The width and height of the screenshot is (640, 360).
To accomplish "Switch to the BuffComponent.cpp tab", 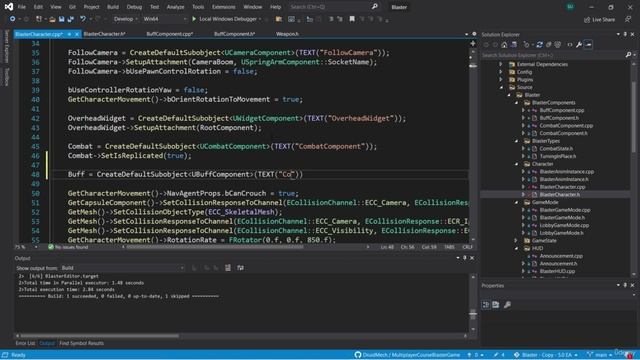I will [x=169, y=34].
